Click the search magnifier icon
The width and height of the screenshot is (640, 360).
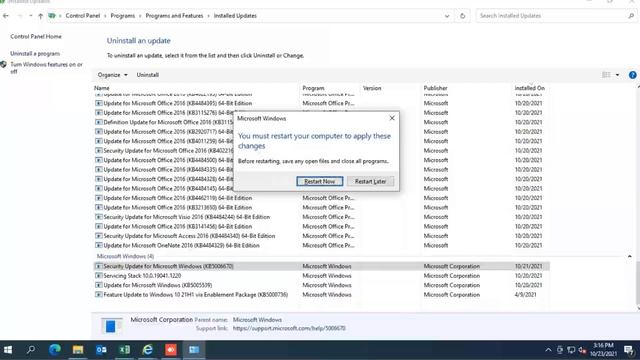631,16
